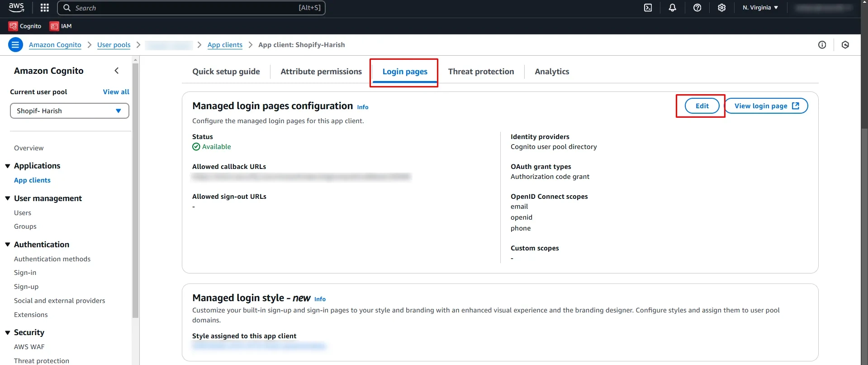Open the N. Virginia region selector
The height and width of the screenshot is (365, 868).
760,8
